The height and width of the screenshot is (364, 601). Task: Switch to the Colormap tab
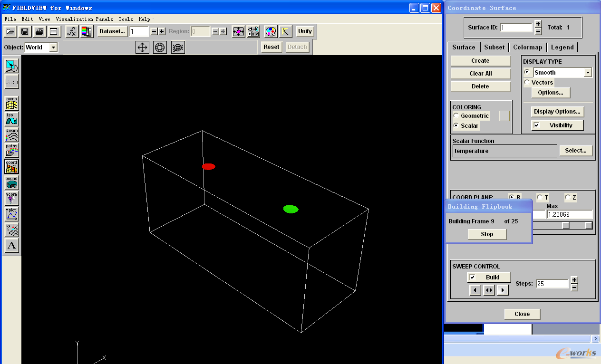527,47
